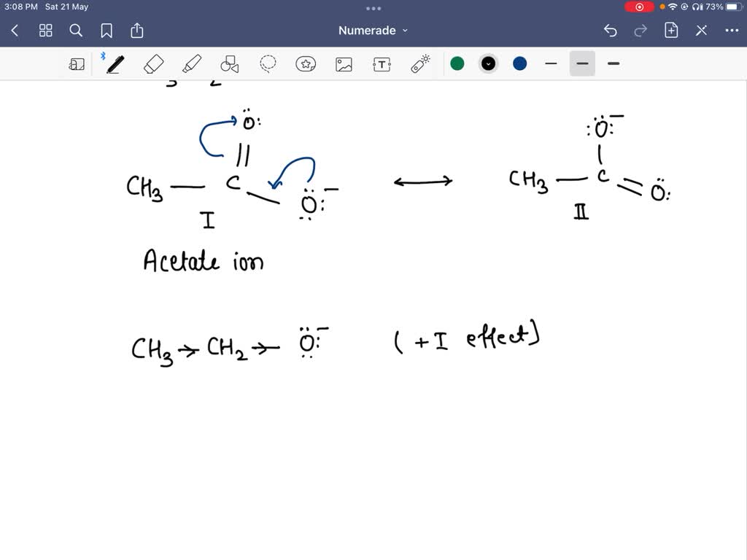This screenshot has width=747, height=560.
Task: Select the Eraser tool
Action: pos(153,63)
